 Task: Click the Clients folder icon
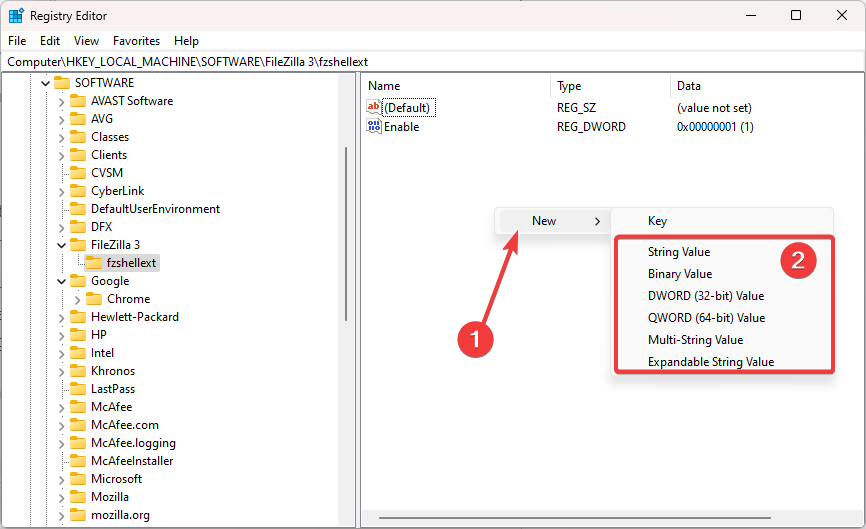click(x=78, y=155)
